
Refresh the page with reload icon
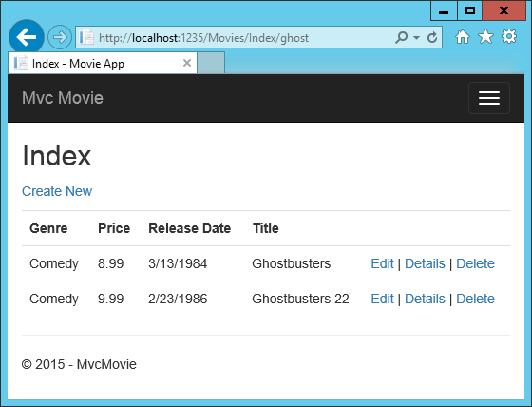click(x=432, y=37)
